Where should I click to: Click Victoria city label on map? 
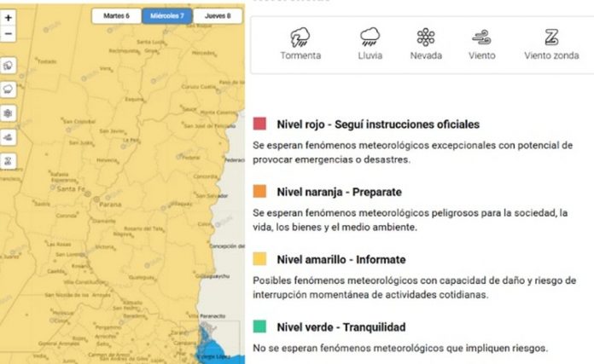pyautogui.click(x=104, y=246)
